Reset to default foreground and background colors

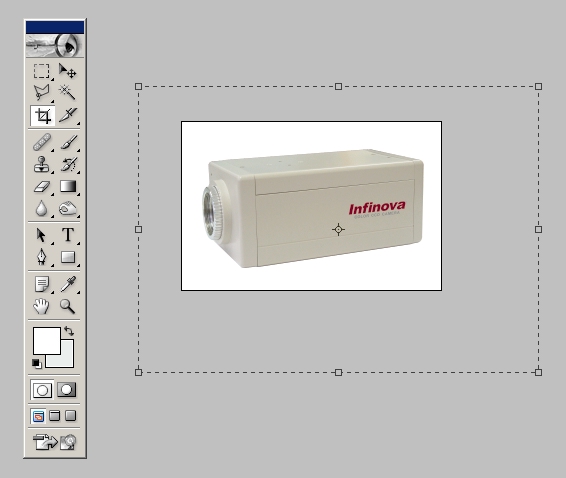coord(36,364)
